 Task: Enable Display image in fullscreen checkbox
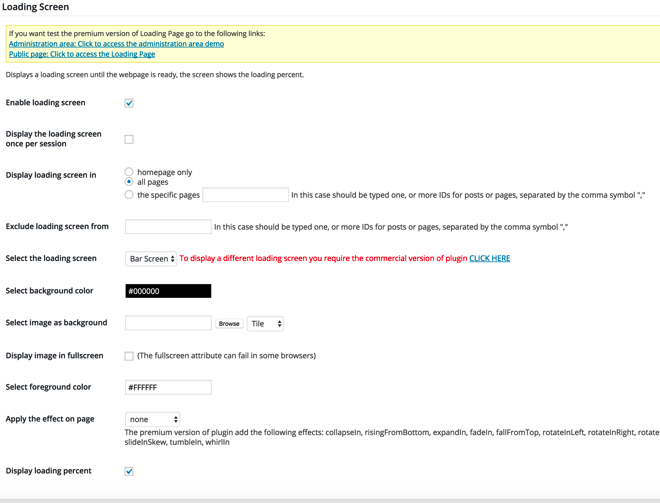[x=129, y=356]
